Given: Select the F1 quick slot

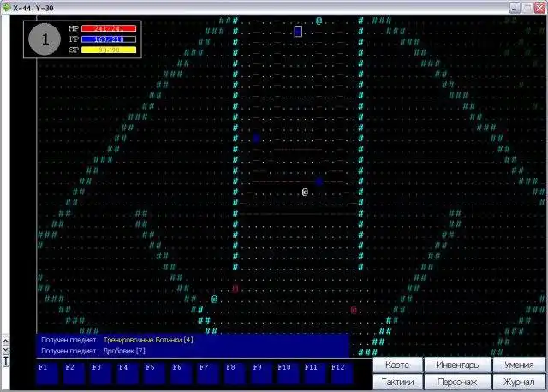Looking at the screenshot, I should tap(47, 373).
